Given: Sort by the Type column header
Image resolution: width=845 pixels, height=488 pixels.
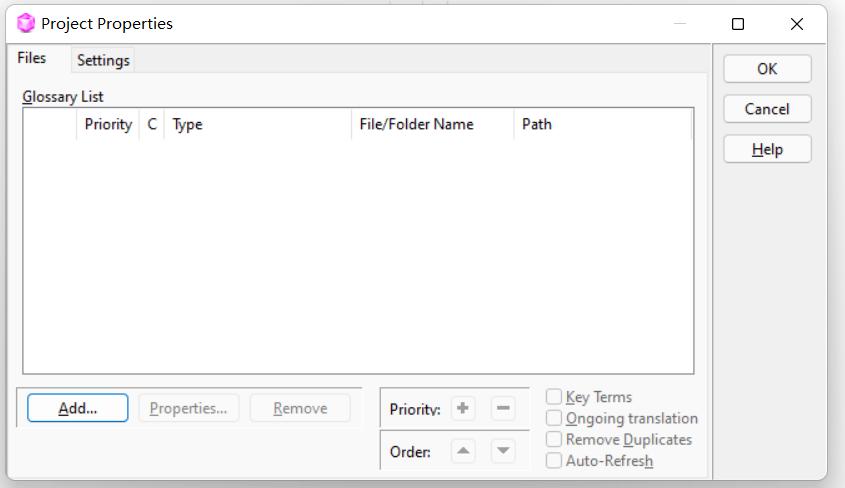Looking at the screenshot, I should coord(258,124).
